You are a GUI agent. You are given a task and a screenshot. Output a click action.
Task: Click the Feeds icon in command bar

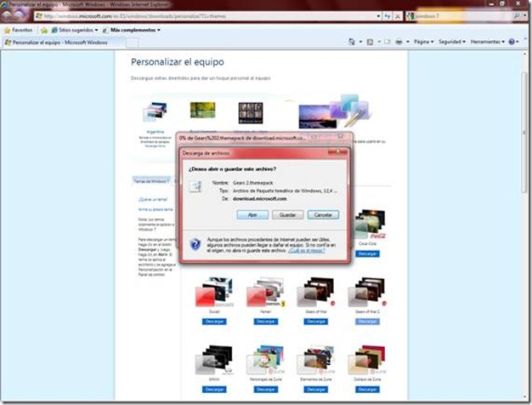tap(371, 42)
